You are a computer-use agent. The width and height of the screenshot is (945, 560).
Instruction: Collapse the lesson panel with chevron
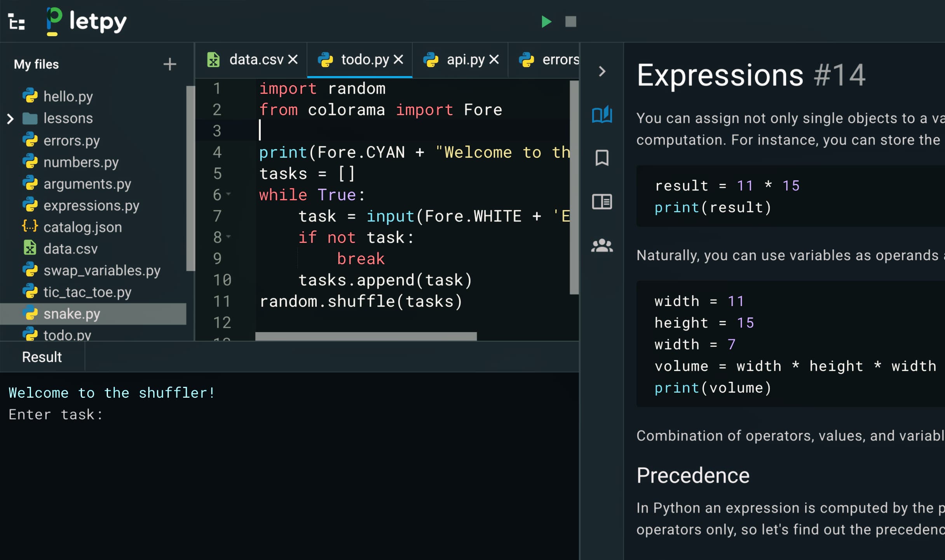(x=602, y=71)
